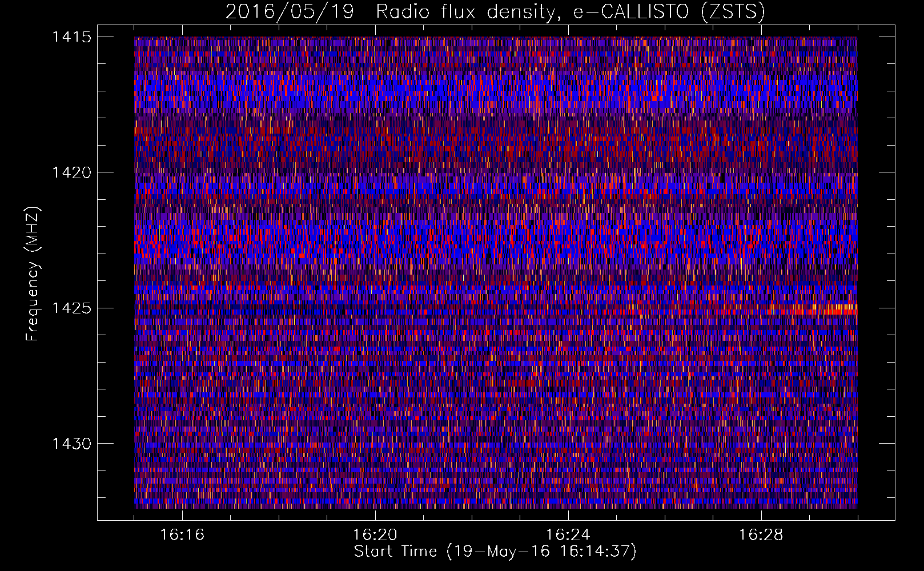
Task: Click the Start Time axis label
Action: 495,552
